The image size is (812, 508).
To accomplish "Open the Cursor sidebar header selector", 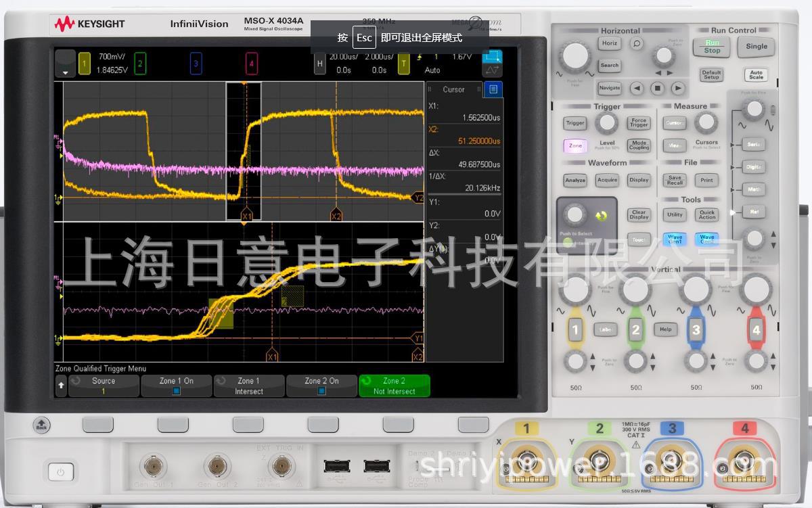I will pyautogui.click(x=454, y=89).
